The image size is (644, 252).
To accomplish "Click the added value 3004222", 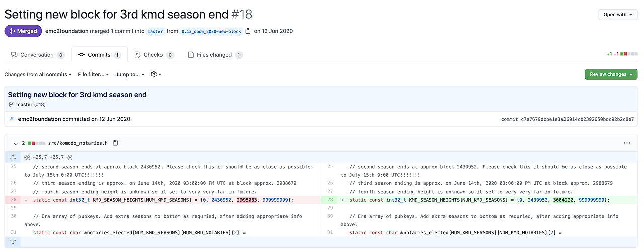I will [x=563, y=200].
